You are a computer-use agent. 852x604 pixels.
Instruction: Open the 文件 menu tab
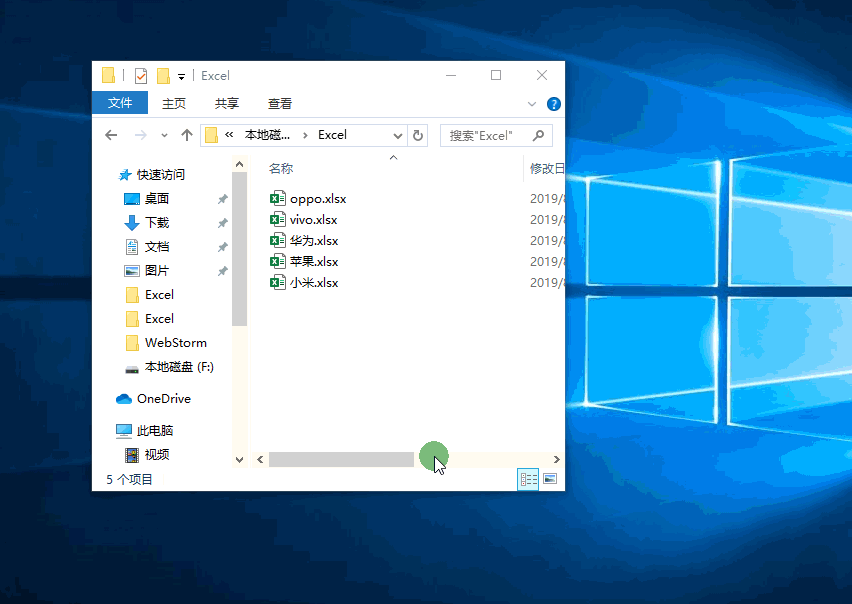point(120,103)
